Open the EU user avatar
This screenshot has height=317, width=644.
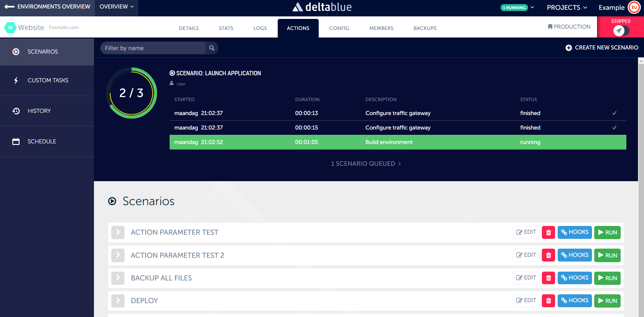(634, 8)
